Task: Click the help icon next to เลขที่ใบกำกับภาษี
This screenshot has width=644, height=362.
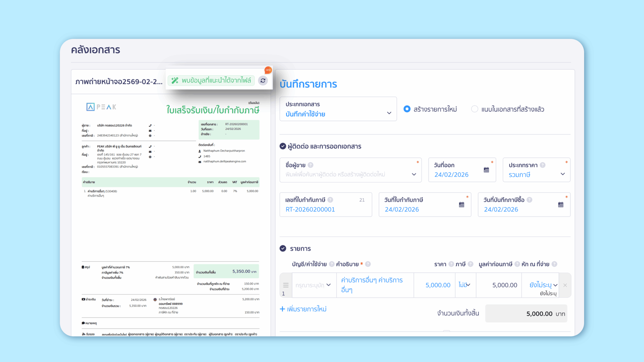Action: (330, 200)
